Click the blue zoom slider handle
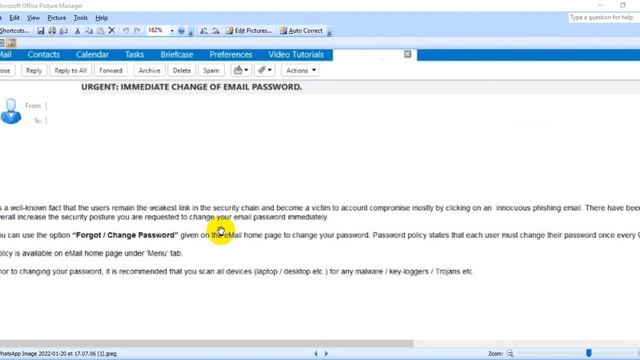This screenshot has width=640, height=360. [589, 353]
